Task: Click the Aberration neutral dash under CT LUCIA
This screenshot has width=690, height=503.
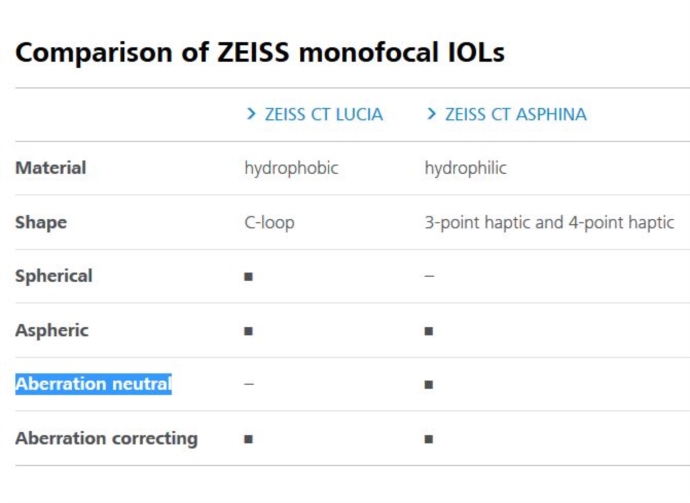Action: (249, 384)
